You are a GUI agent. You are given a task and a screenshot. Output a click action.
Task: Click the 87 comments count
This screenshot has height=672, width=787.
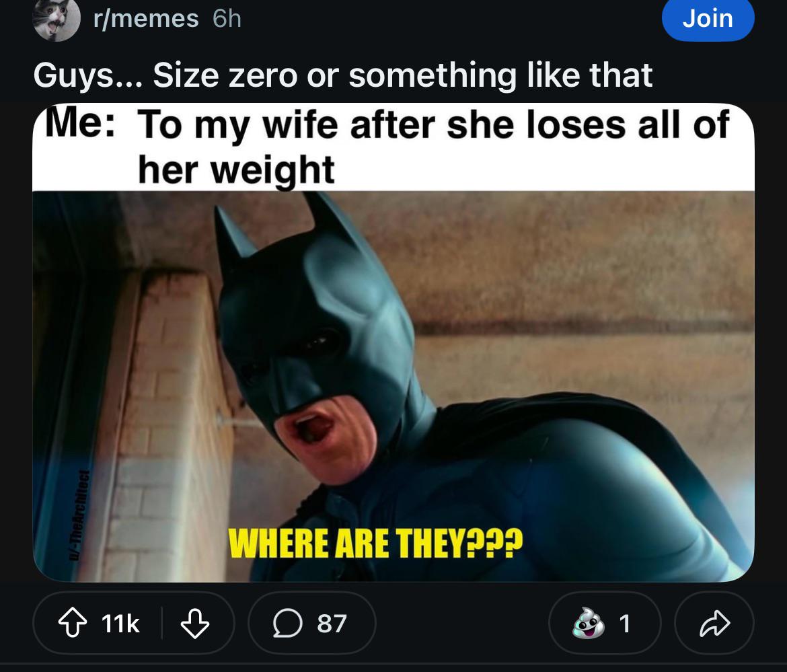332,624
